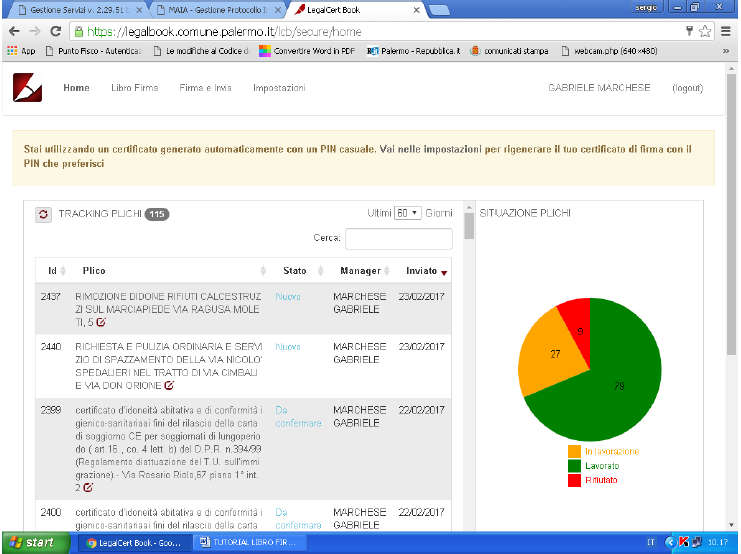
Task: Click the IT language indicator
Action: [651, 542]
